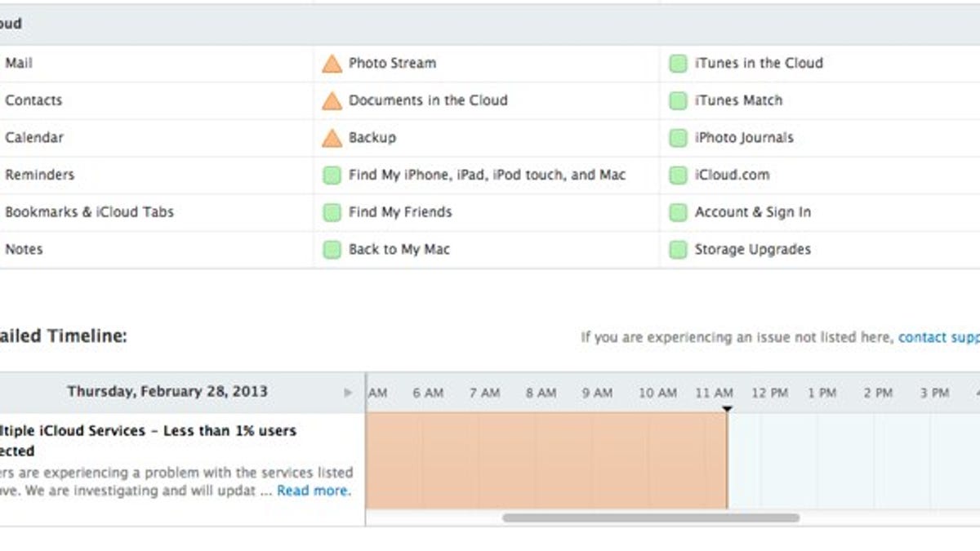This screenshot has width=980, height=551.
Task: Select the iPhoto Journals green status square
Action: [677, 137]
